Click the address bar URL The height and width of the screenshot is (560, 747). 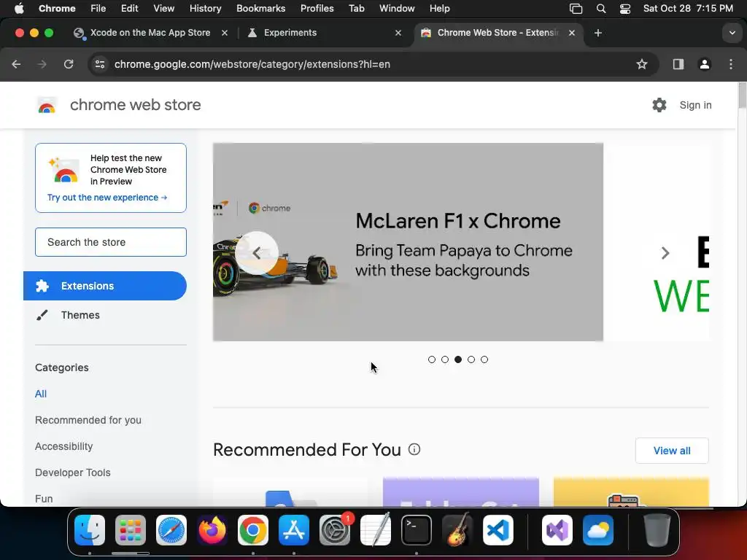252,64
